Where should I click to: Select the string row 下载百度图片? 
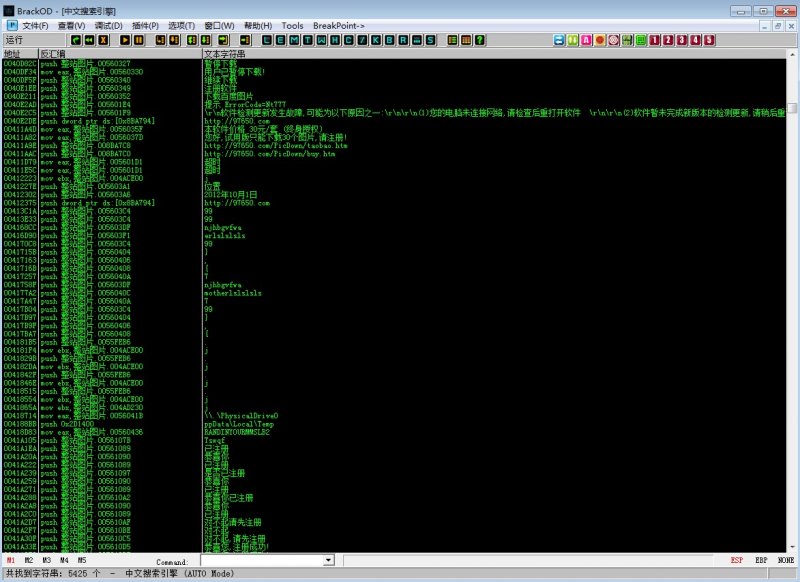coord(228,96)
